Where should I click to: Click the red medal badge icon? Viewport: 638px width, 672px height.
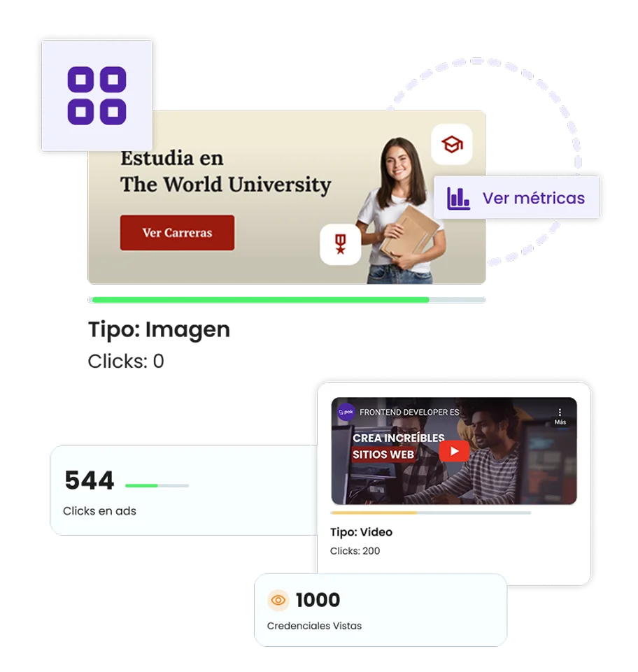pyautogui.click(x=341, y=244)
